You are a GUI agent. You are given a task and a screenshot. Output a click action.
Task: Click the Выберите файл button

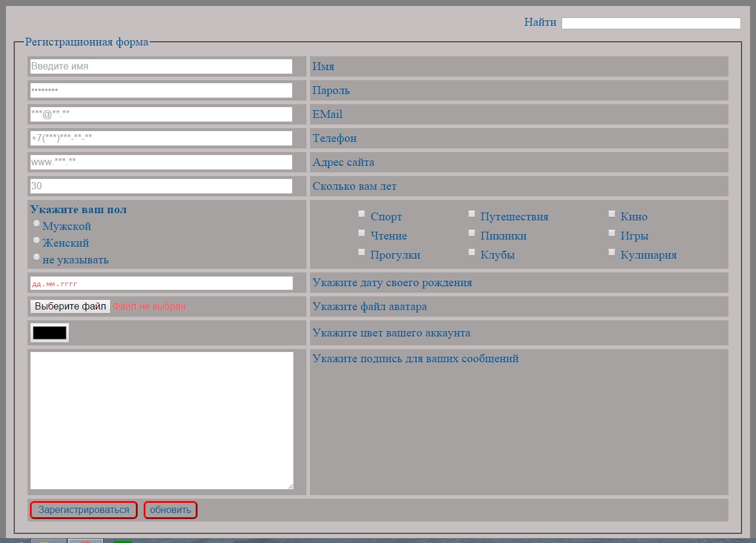(70, 307)
